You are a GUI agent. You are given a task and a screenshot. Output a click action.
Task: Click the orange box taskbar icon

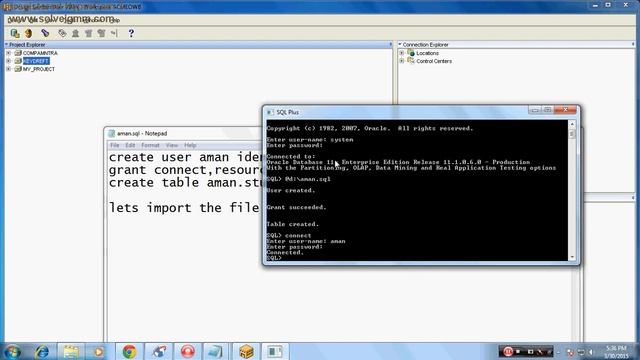coord(246,352)
